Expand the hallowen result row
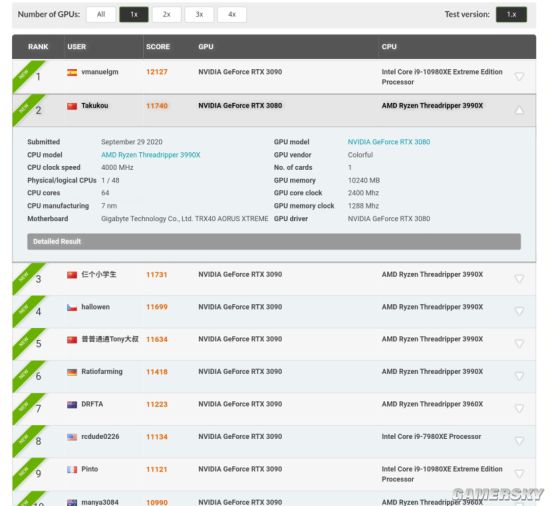The width and height of the screenshot is (550, 506). click(x=519, y=311)
